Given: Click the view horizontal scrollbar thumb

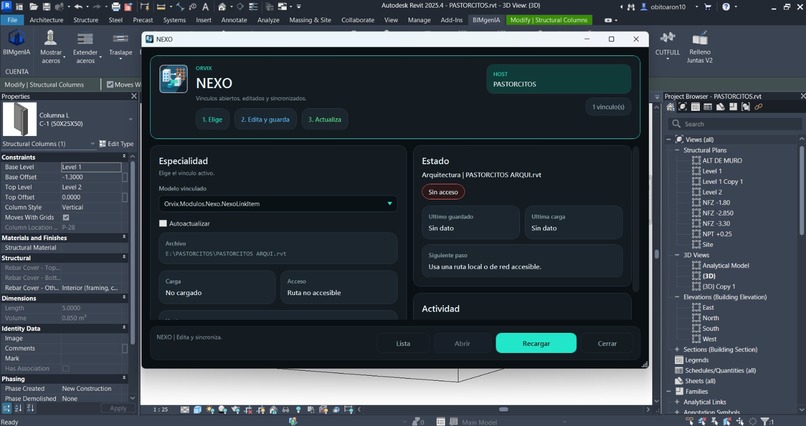Looking at the screenshot, I should click(x=504, y=410).
